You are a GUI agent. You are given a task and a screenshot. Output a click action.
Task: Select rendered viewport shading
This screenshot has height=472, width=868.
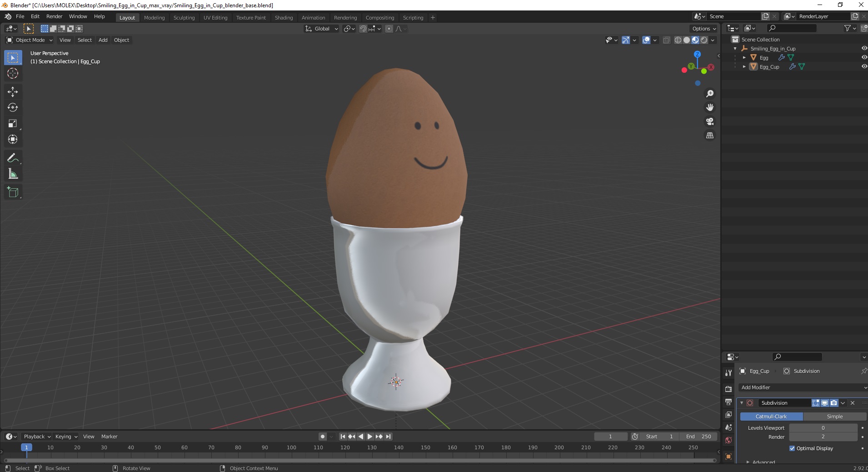704,40
